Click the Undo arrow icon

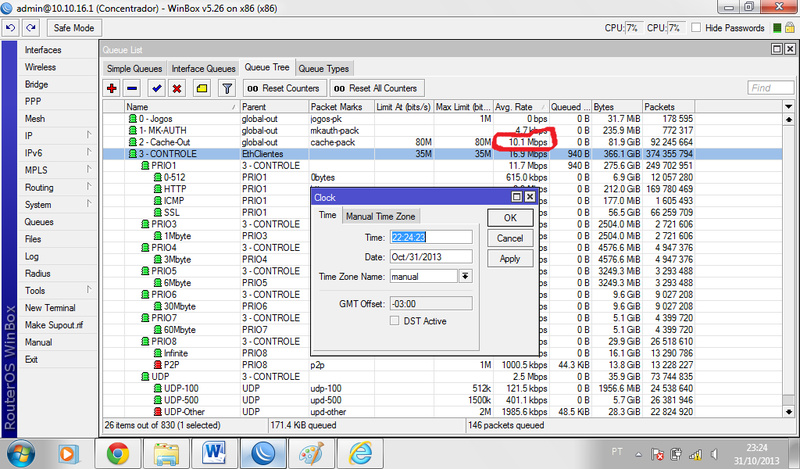11,28
